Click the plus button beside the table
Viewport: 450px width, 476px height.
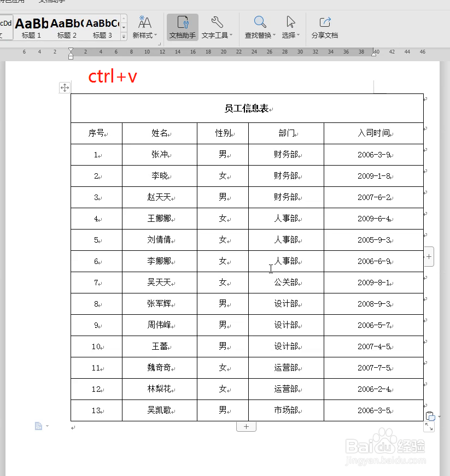coord(429,256)
